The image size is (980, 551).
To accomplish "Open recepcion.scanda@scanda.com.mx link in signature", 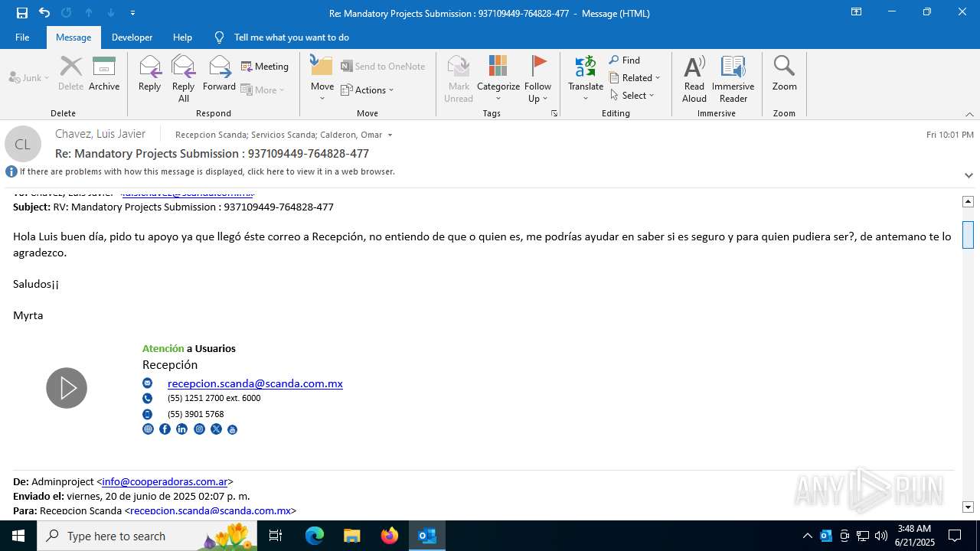I will pos(255,383).
